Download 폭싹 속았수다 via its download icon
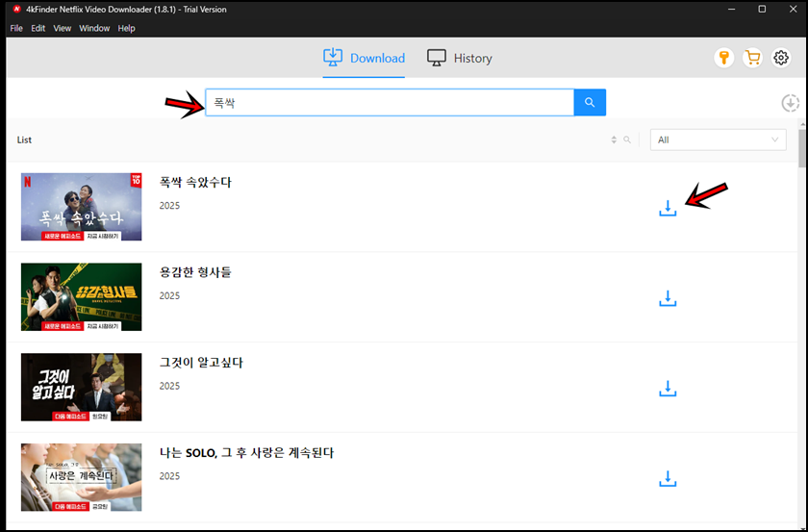Screen dimensions: 808x532 (x=668, y=208)
